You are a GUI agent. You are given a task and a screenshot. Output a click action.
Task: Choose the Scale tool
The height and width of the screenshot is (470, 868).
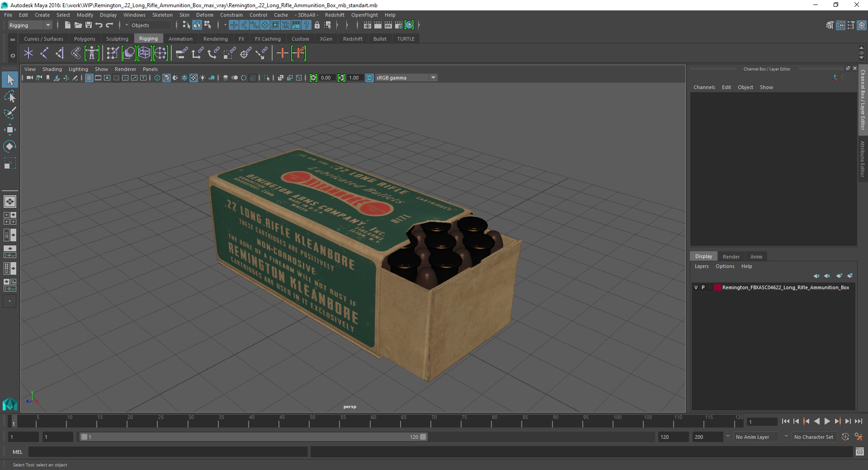click(x=10, y=163)
